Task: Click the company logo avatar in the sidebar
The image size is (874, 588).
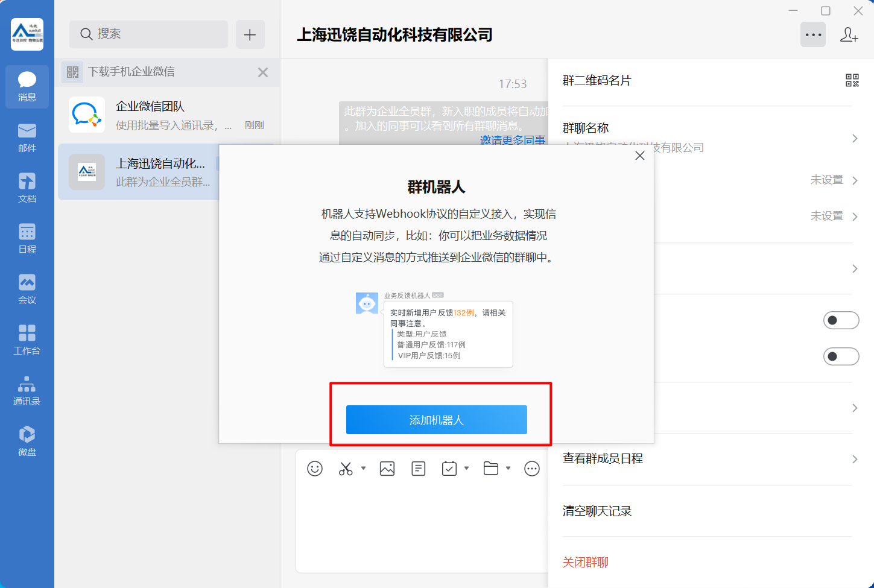Action: point(27,34)
